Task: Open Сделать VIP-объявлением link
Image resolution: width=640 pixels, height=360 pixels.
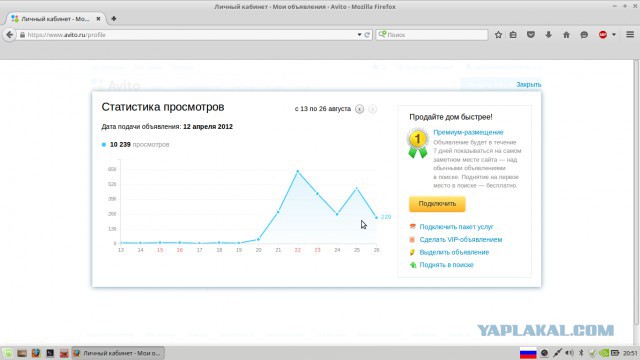Action: point(461,240)
